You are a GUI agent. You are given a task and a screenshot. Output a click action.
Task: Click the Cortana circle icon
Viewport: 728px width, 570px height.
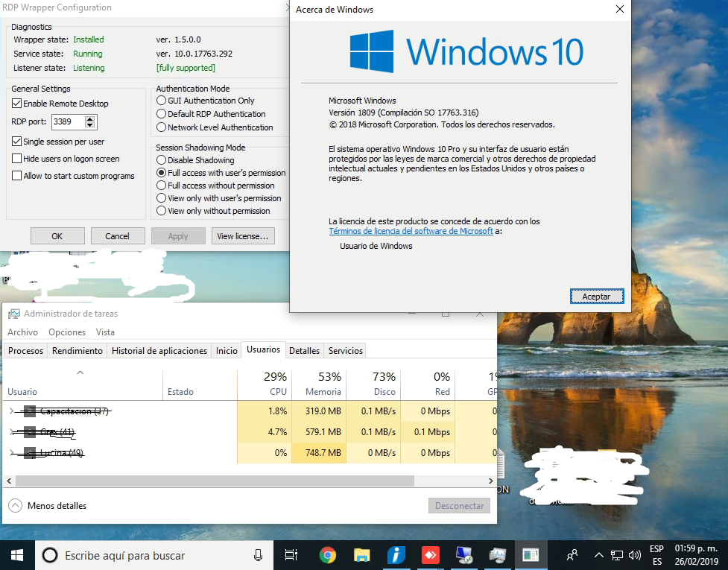coord(50,555)
